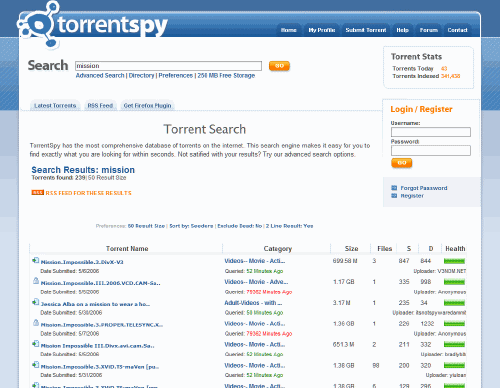The height and width of the screenshot is (388, 500).
Task: Open the Help nav tab
Action: pyautogui.click(x=402, y=30)
